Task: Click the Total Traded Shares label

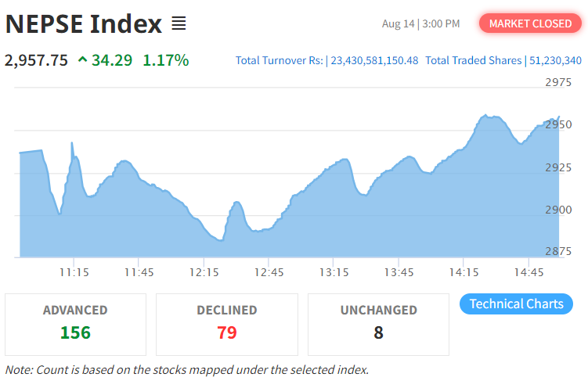Action: tap(473, 60)
